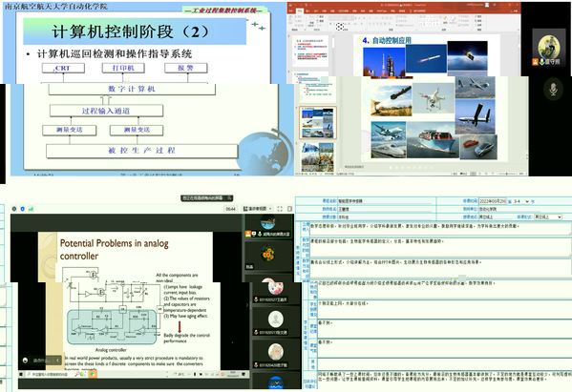This screenshot has height=392, width=572.
Task: Click the chat bubble icon beside 说点什么
Action: pyautogui.click(x=25, y=361)
